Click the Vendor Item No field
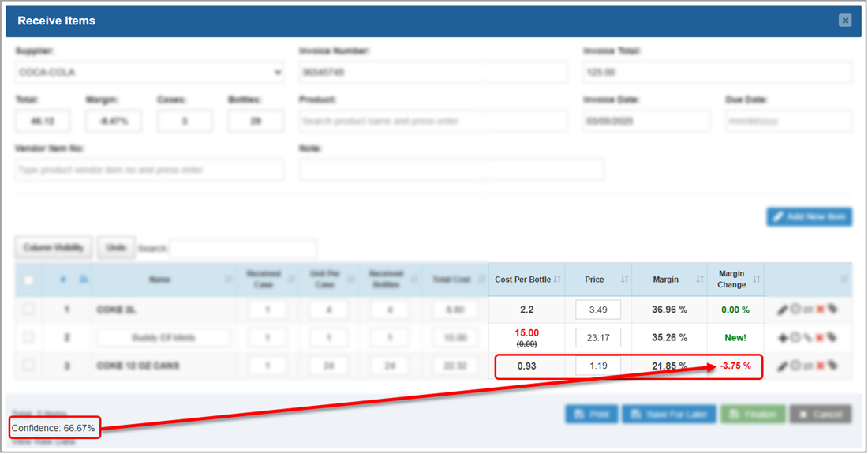The height and width of the screenshot is (454, 868). 149,170
